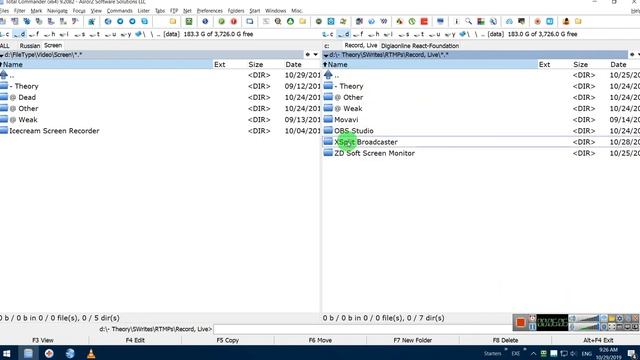Click the green square toolbar icon
This screenshot has height=360, width=640.
click(x=189, y=21)
